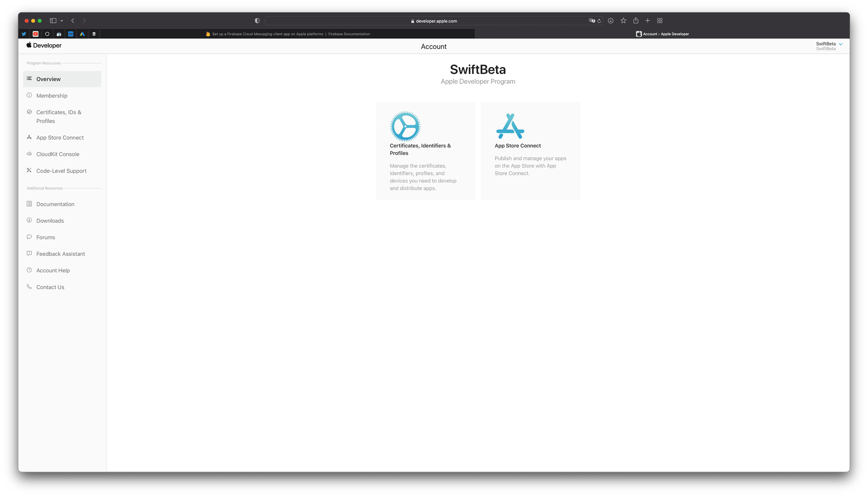Toggle the Safari sidebar button
Viewport: 868px width, 496px height.
coord(53,21)
